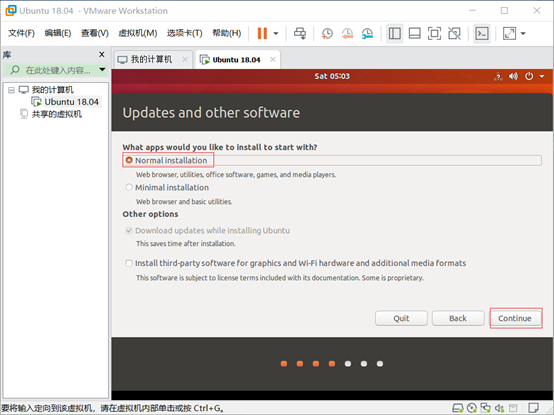Image resolution: width=554 pixels, height=415 pixels.
Task: Open the 查看(V) menu
Action: click(x=95, y=33)
